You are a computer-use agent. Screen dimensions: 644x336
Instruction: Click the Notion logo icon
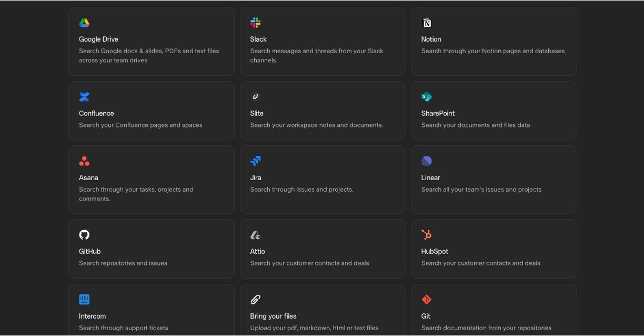pos(426,23)
